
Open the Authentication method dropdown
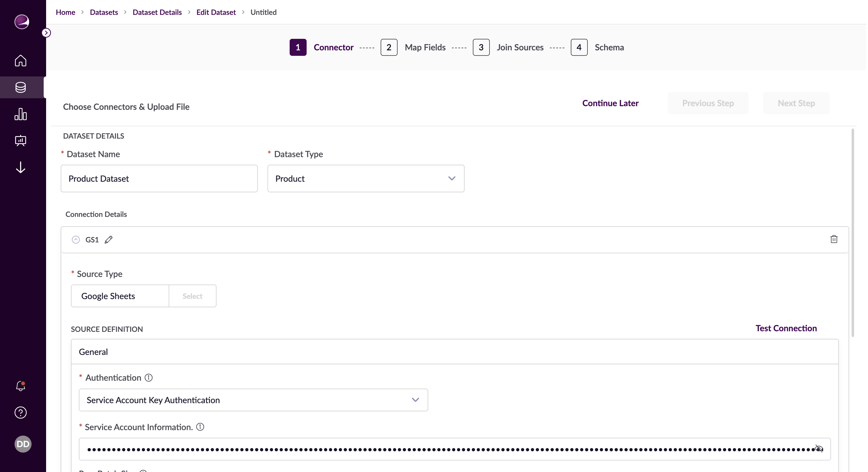pyautogui.click(x=253, y=400)
